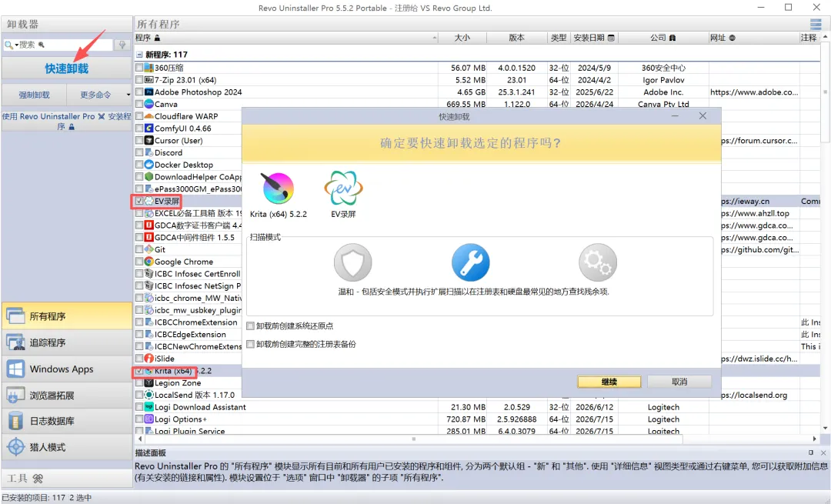This screenshot has height=504, width=831.
Task: Click the Windows Apps sidebar icon
Action: [15, 369]
